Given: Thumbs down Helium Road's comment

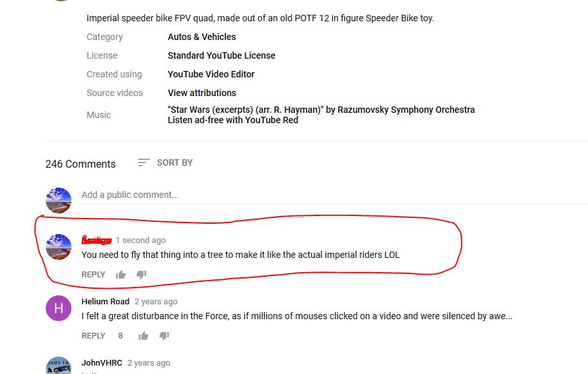Looking at the screenshot, I should (x=164, y=336).
